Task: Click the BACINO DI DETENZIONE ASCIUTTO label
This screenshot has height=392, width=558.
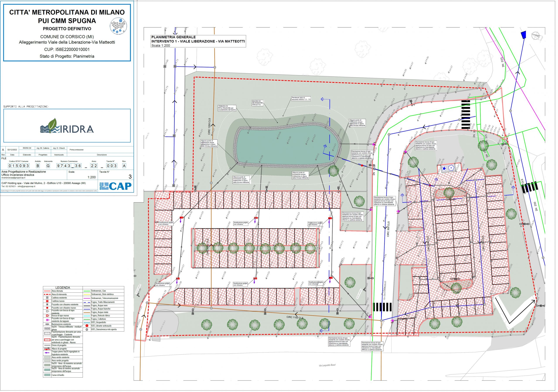Action: coord(257,103)
